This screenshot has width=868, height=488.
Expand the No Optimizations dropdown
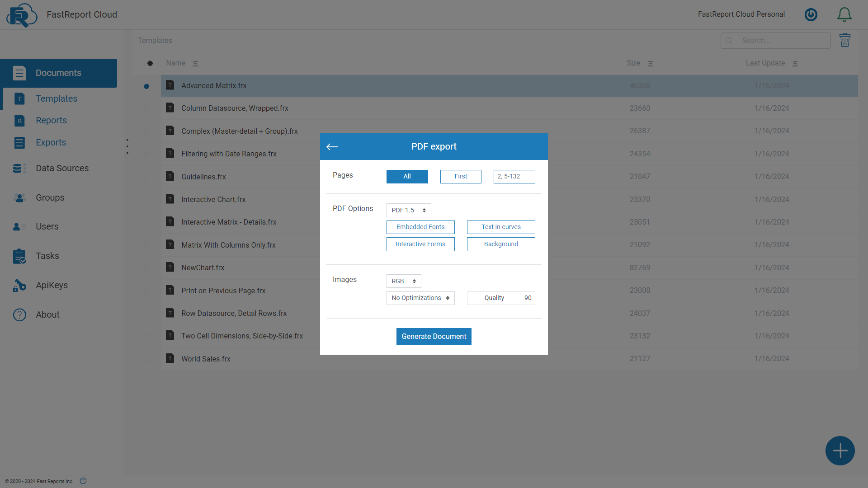(420, 298)
